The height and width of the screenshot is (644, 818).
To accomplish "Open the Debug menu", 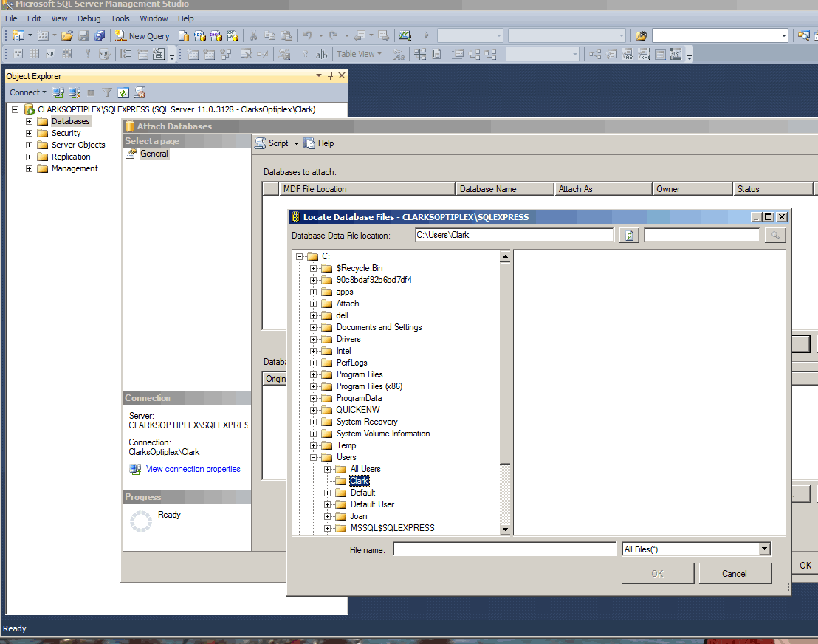I will click(x=89, y=18).
